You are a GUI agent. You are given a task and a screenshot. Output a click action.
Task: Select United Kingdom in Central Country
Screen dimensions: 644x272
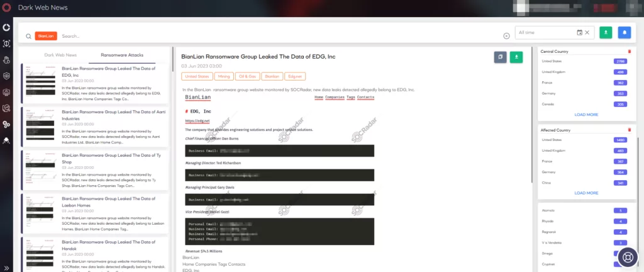tap(584, 72)
